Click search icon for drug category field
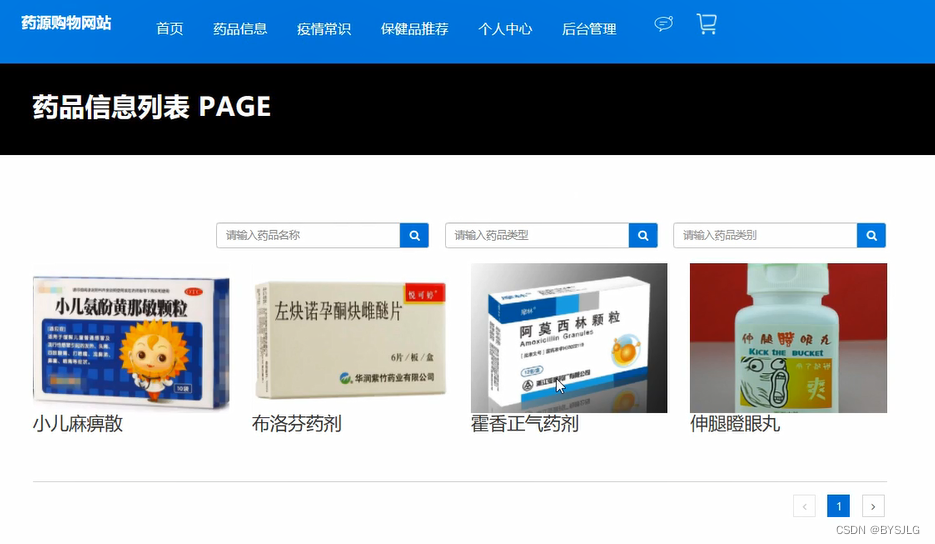Image resolution: width=935 pixels, height=544 pixels. (x=871, y=236)
